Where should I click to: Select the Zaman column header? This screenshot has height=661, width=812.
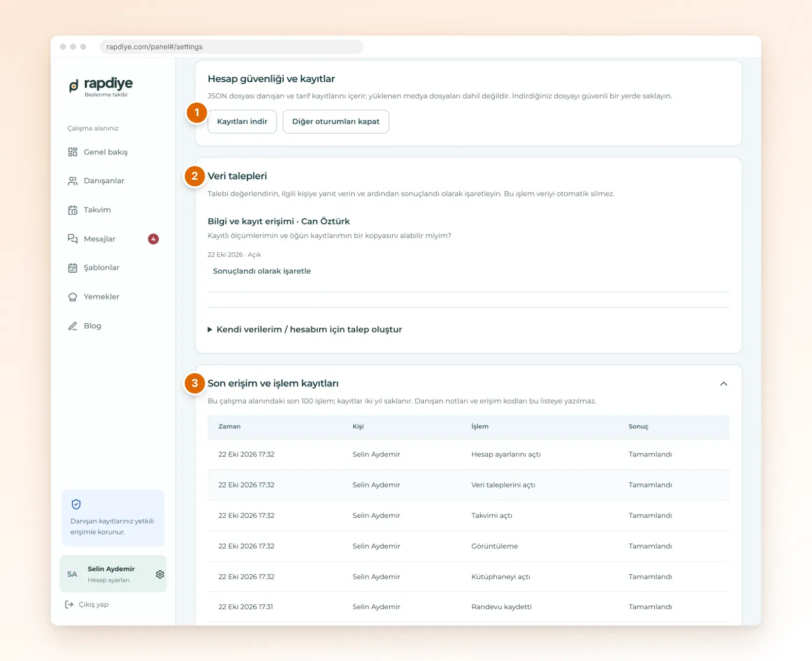coord(229,426)
